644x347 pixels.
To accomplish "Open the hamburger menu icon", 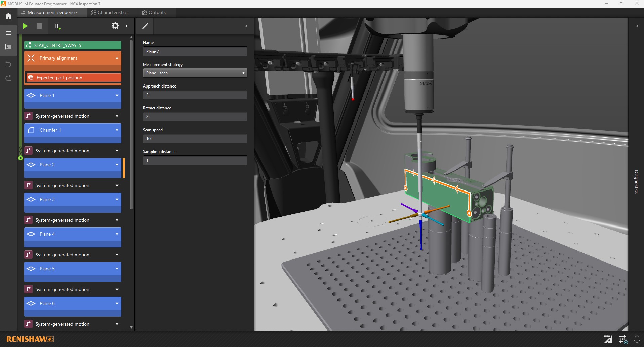I will tap(8, 33).
